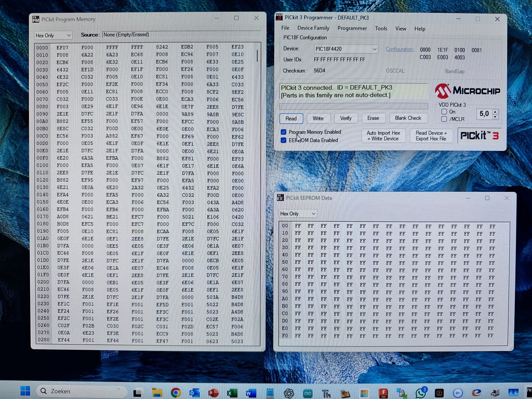Click Auto Import Hex + Write Device

(383, 136)
